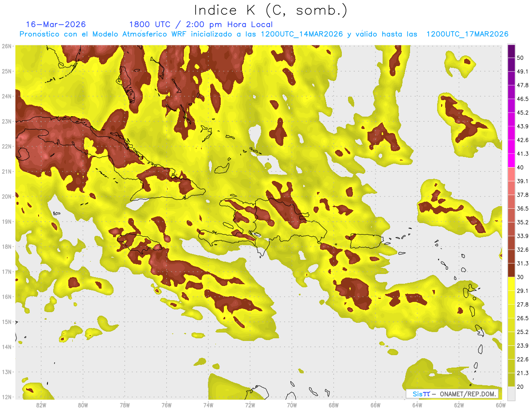Click the colorbar value '23.9'
532x411 pixels.
click(x=523, y=346)
